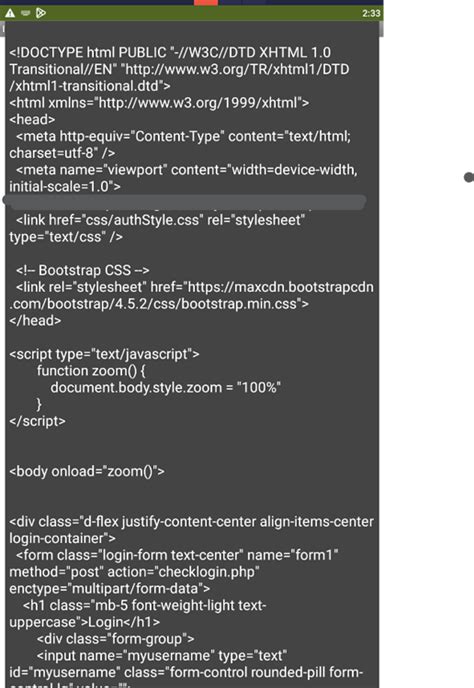Click the opening head tag line

click(32, 119)
